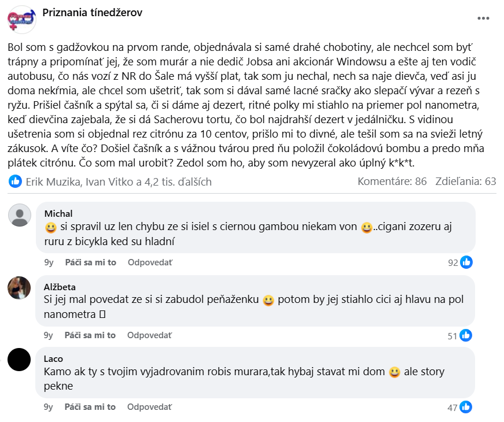Open the Komentáre: 86 comments count
Viewport: 504px width, 422px height.
[x=392, y=182]
